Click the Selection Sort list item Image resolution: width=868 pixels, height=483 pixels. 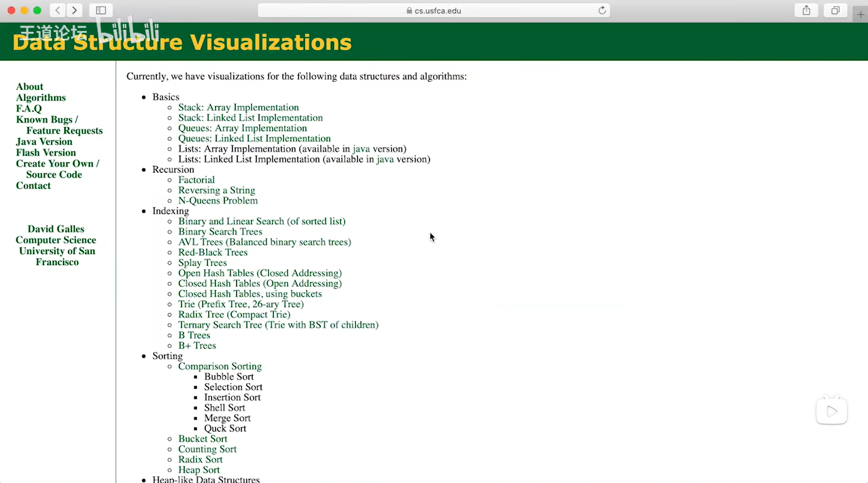point(233,388)
